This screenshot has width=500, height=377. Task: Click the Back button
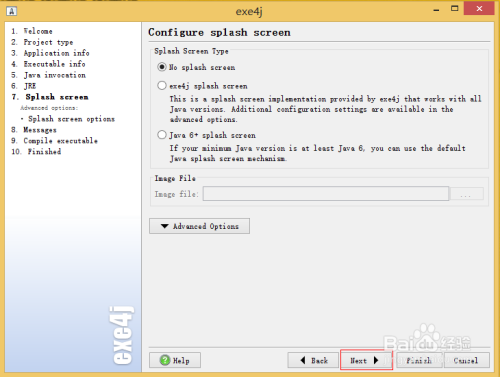(x=313, y=360)
